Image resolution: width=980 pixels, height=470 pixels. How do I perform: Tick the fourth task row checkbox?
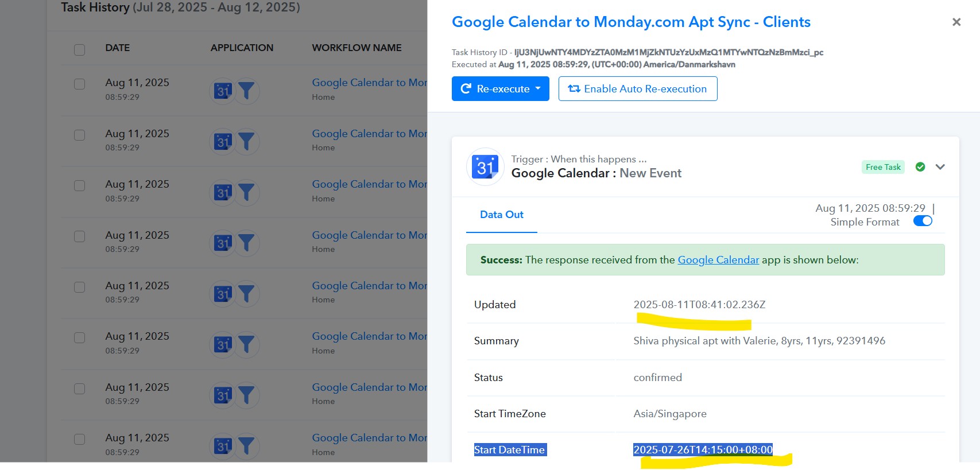(x=79, y=236)
